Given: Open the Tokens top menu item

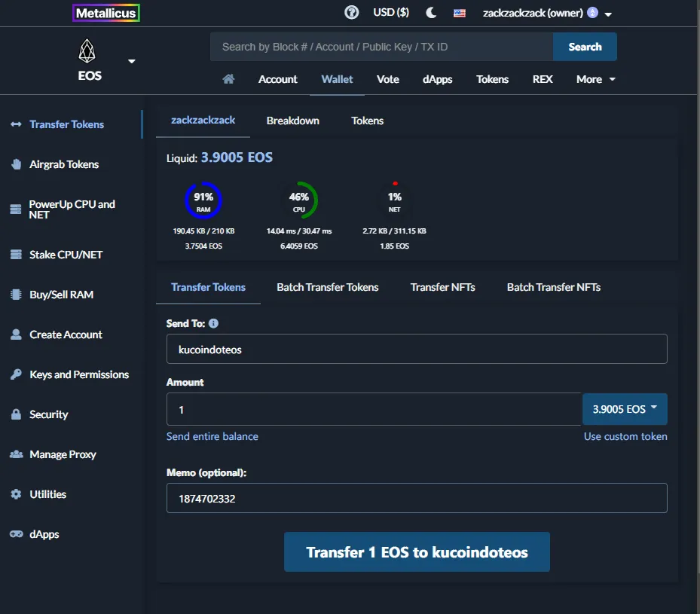Looking at the screenshot, I should tap(492, 79).
